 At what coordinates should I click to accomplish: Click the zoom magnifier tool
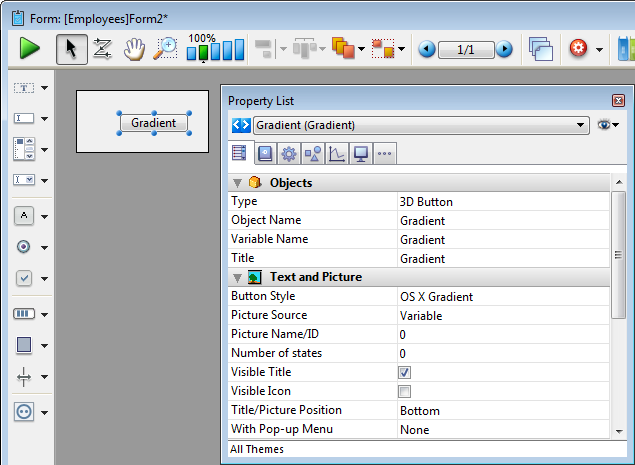[x=165, y=49]
